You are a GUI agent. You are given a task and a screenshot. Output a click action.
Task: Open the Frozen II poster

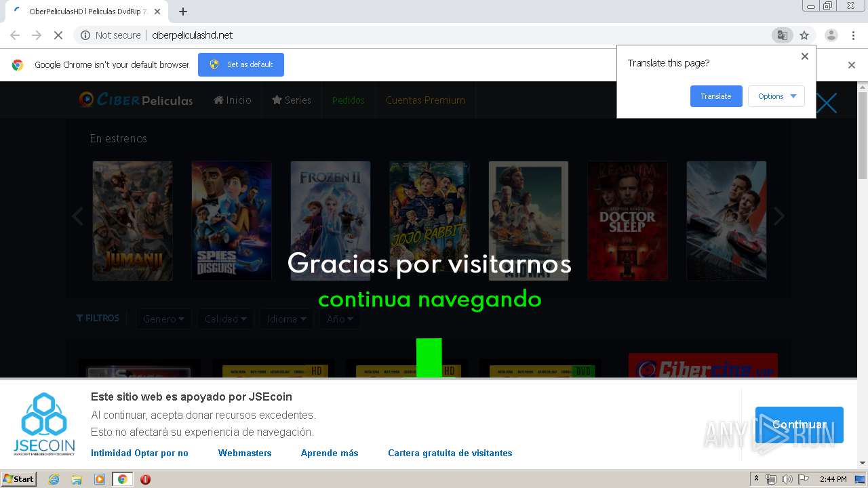[330, 221]
